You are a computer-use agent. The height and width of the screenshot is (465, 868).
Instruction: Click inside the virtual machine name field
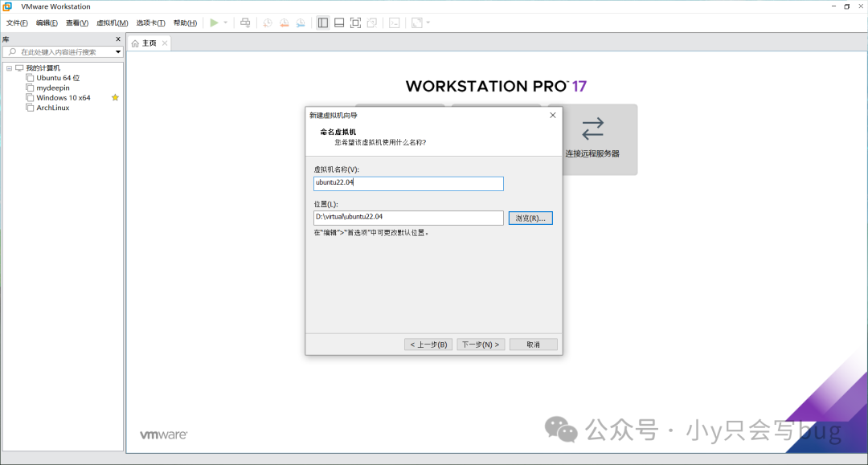click(x=407, y=183)
